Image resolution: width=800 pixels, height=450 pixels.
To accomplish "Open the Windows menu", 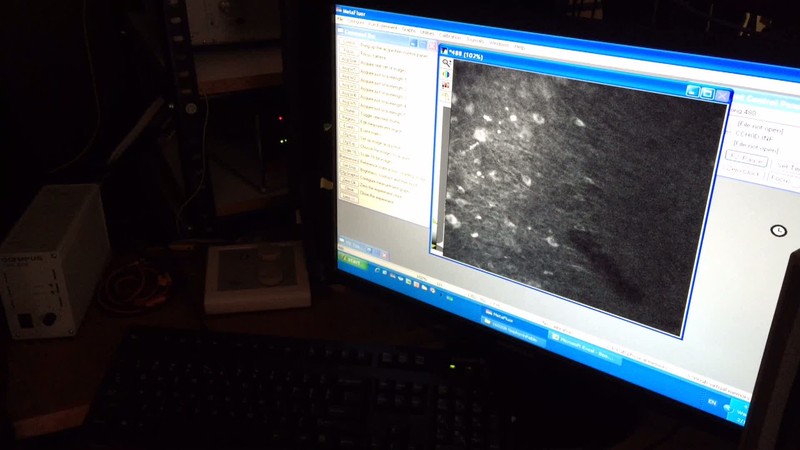I will coord(499,44).
